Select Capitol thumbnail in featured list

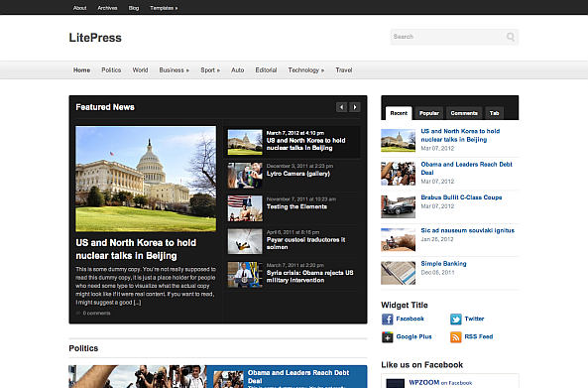245,142
